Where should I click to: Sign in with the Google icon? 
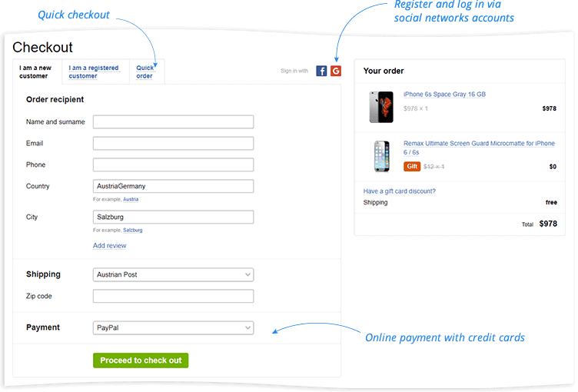(335, 71)
